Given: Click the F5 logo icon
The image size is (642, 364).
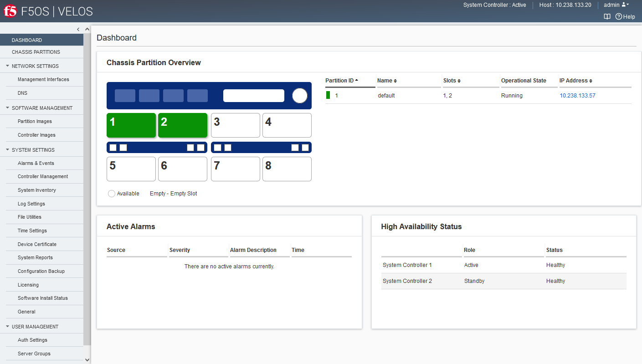Looking at the screenshot, I should pos(10,11).
